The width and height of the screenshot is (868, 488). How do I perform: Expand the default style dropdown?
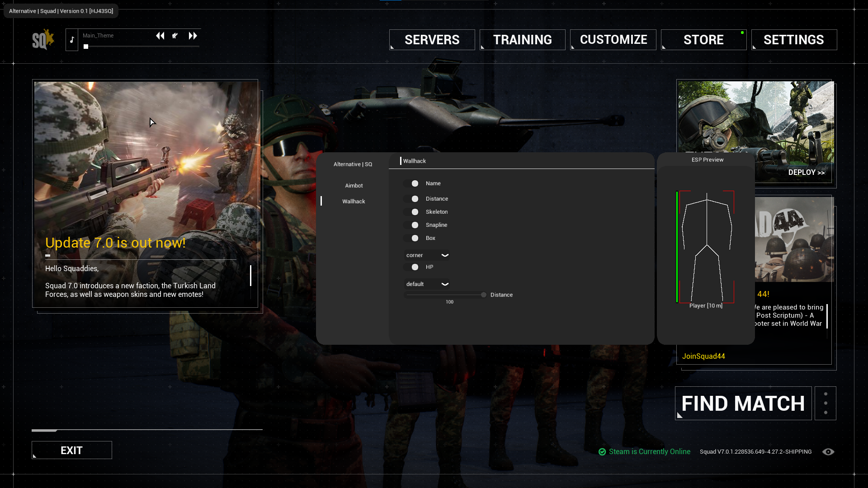[445, 284]
